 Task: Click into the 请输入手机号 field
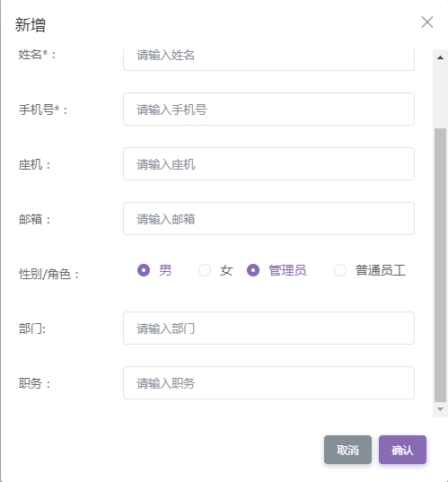tap(268, 110)
